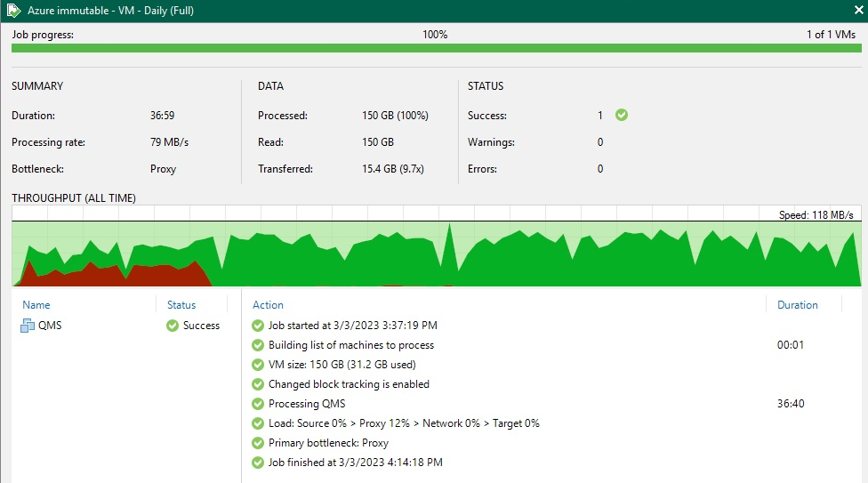Select 'Job started at 3/3/2023 3:37:19 PM' entry

pyautogui.click(x=352, y=326)
